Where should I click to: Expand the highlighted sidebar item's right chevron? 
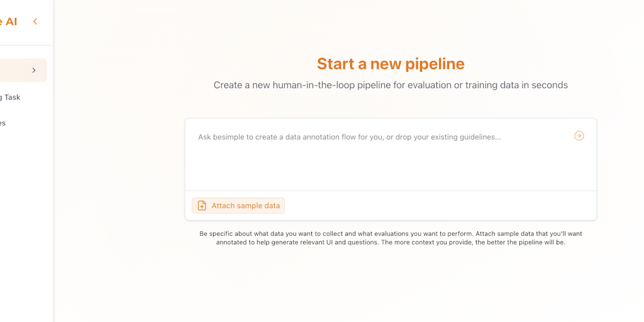(34, 70)
